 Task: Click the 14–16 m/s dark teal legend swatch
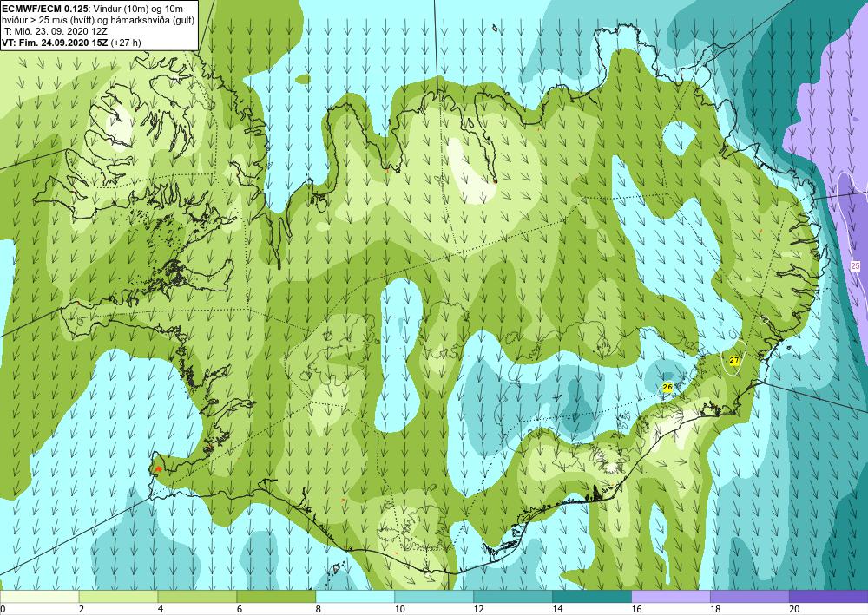[592, 597]
